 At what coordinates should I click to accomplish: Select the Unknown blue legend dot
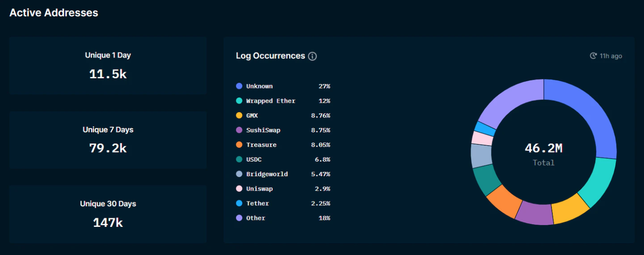239,86
